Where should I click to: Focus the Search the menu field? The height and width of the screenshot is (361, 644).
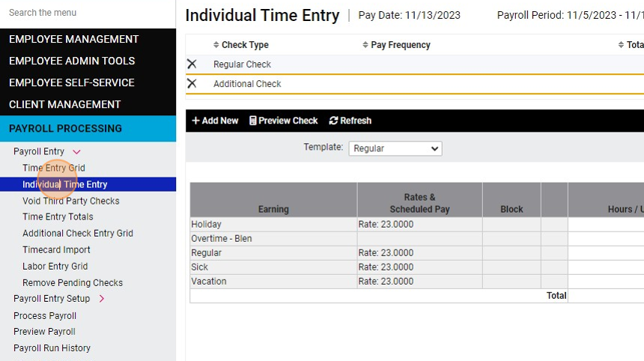coord(88,13)
